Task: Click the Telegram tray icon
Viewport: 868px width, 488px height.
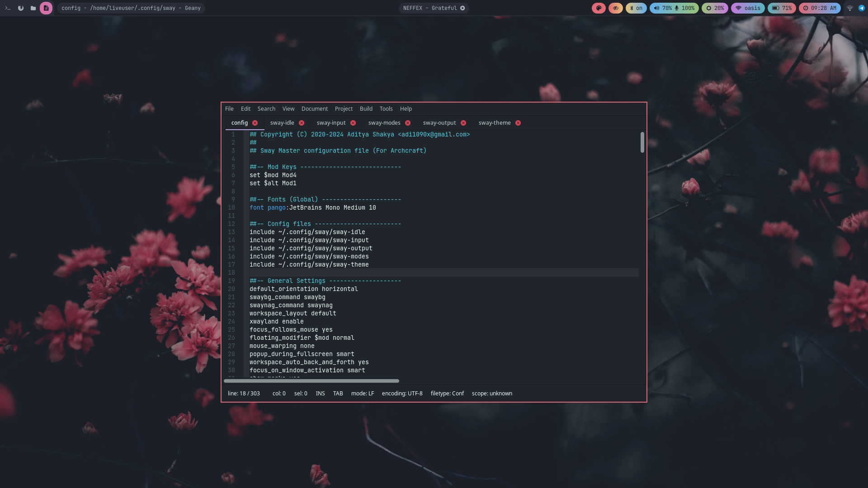Action: (x=862, y=8)
